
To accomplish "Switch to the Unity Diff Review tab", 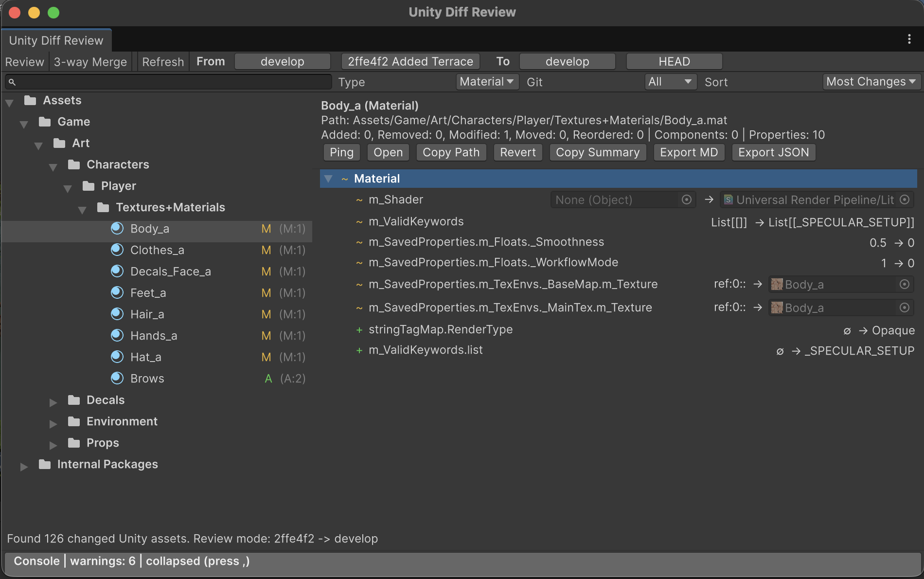I will (56, 40).
